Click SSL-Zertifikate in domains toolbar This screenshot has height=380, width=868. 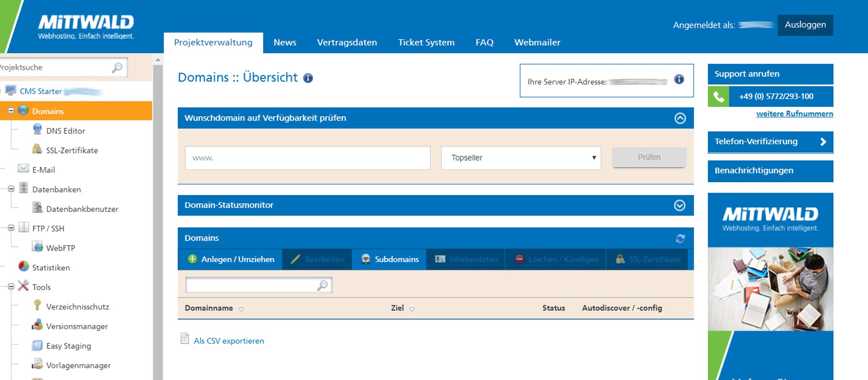click(647, 259)
